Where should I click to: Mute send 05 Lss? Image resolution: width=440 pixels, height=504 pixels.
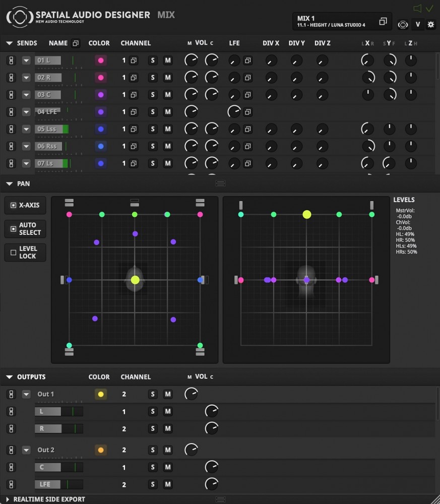[168, 129]
